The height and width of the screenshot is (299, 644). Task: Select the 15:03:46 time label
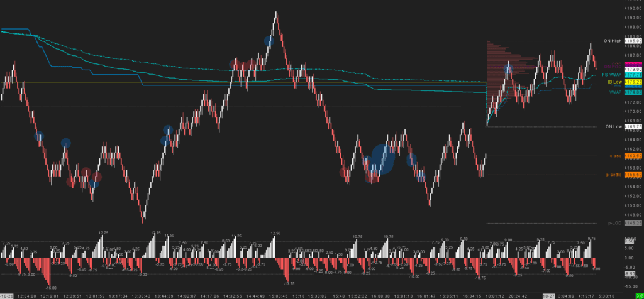[279, 296]
